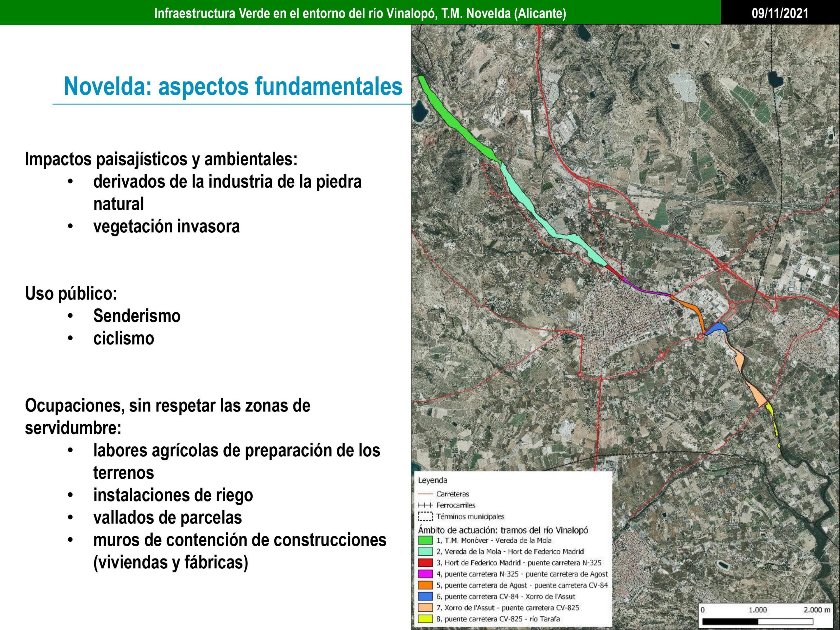Click the Ferrocarriles railway symbol in legend
The height and width of the screenshot is (630, 840).
[x=425, y=505]
